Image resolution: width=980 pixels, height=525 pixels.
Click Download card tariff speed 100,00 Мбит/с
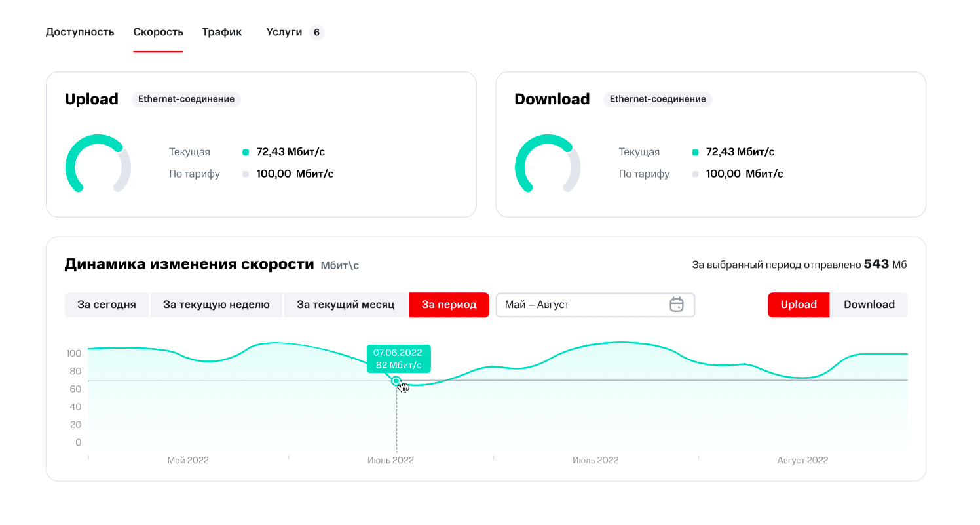[x=745, y=174]
